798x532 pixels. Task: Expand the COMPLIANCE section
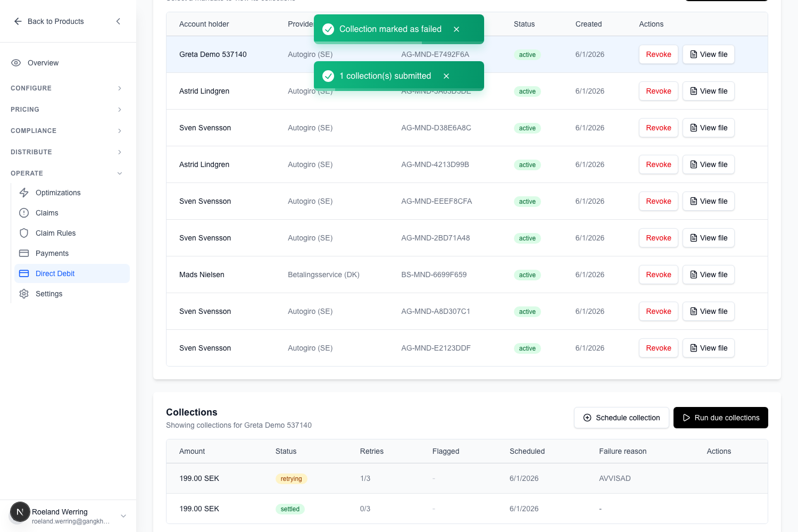pyautogui.click(x=67, y=131)
